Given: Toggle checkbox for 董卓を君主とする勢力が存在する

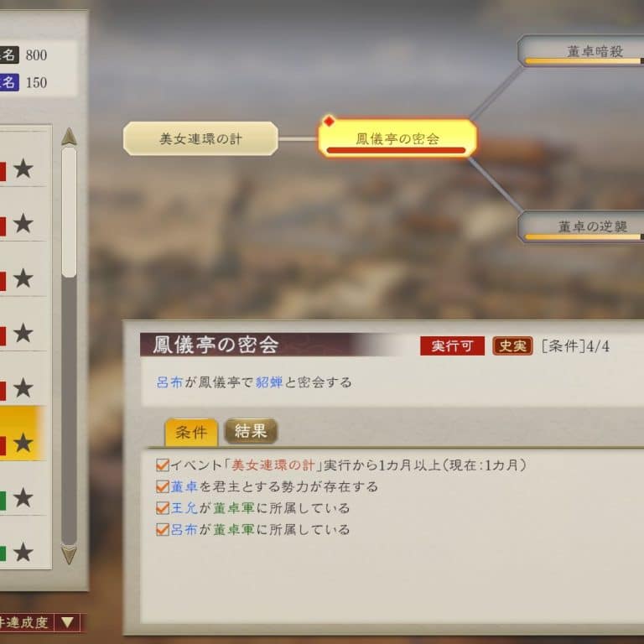Looking at the screenshot, I should pyautogui.click(x=163, y=486).
